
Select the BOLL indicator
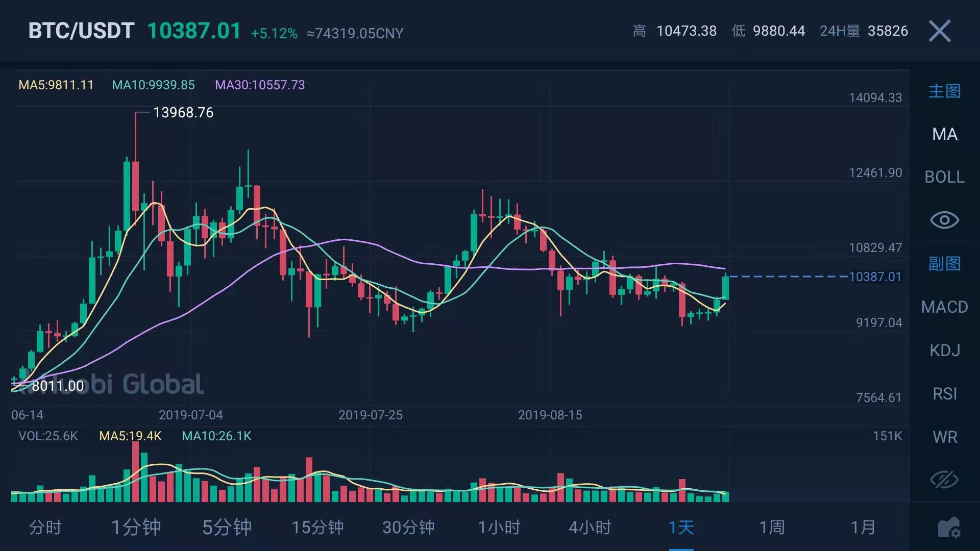pyautogui.click(x=944, y=177)
